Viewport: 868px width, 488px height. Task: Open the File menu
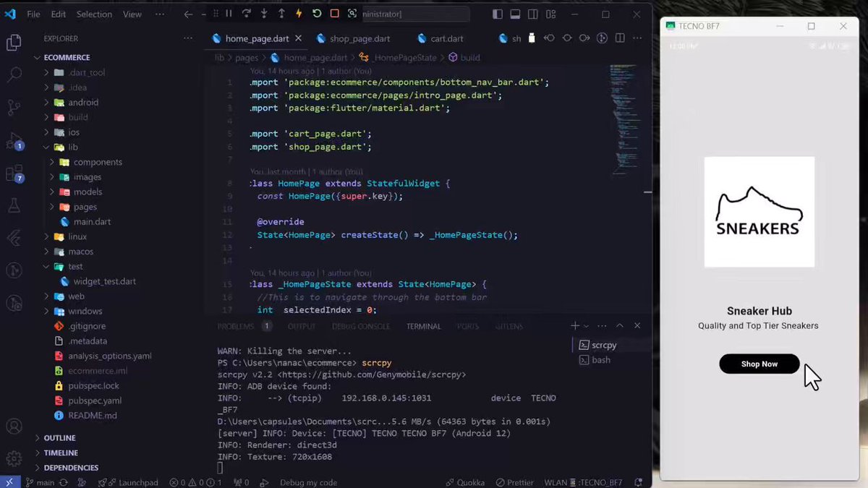(x=33, y=14)
